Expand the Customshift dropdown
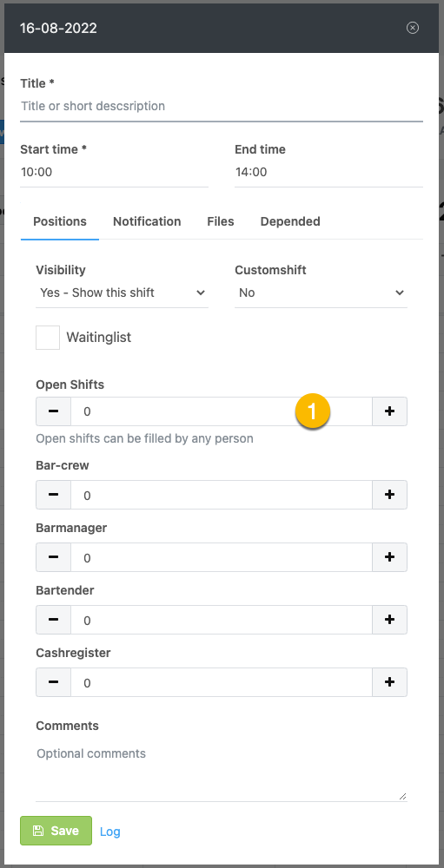 tap(321, 293)
